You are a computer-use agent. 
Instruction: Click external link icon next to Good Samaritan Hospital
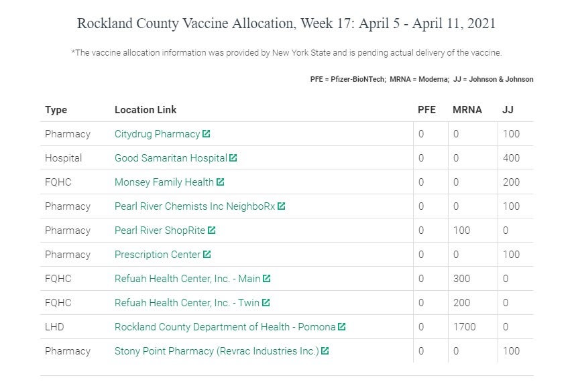(x=233, y=157)
